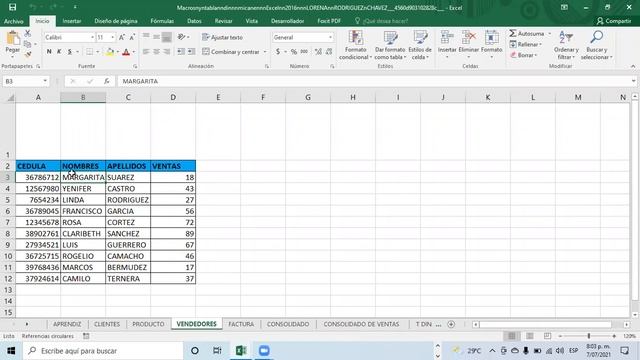The image size is (640, 360).
Task: Open Windows Start menu
Action: pos(11,351)
